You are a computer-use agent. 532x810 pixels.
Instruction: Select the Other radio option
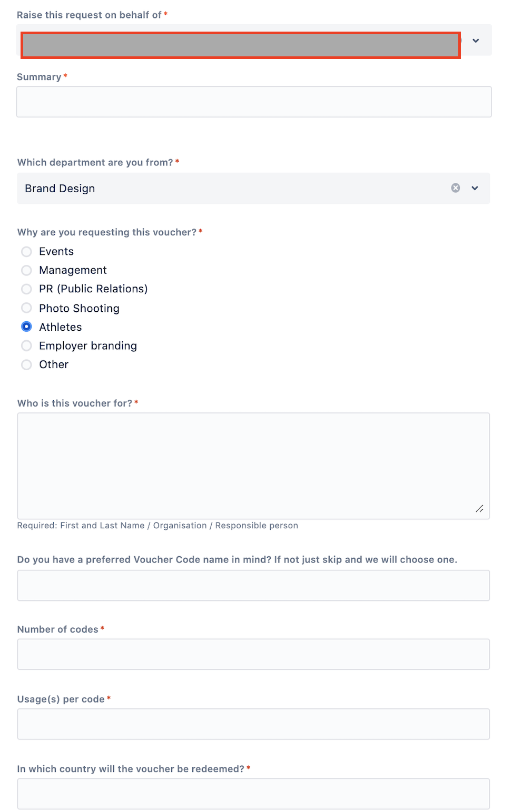pyautogui.click(x=26, y=364)
